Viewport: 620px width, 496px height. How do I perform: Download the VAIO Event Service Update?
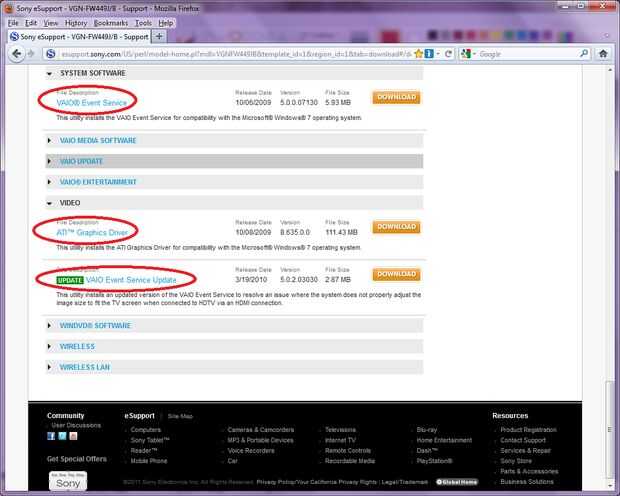[x=396, y=275]
